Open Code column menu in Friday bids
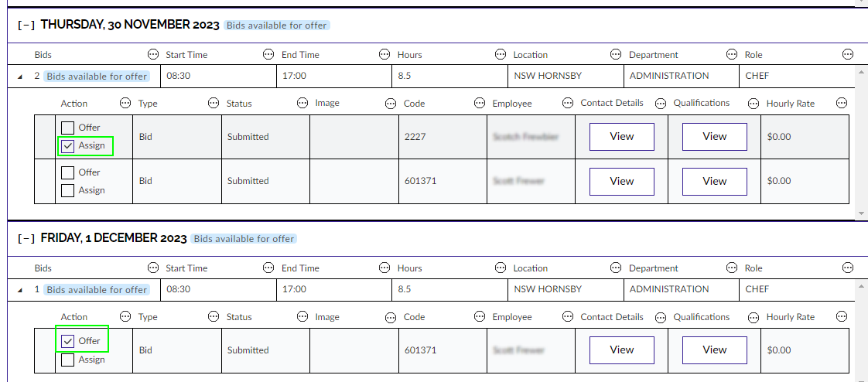Screen dimensions: 868x382 pyautogui.click(x=479, y=317)
